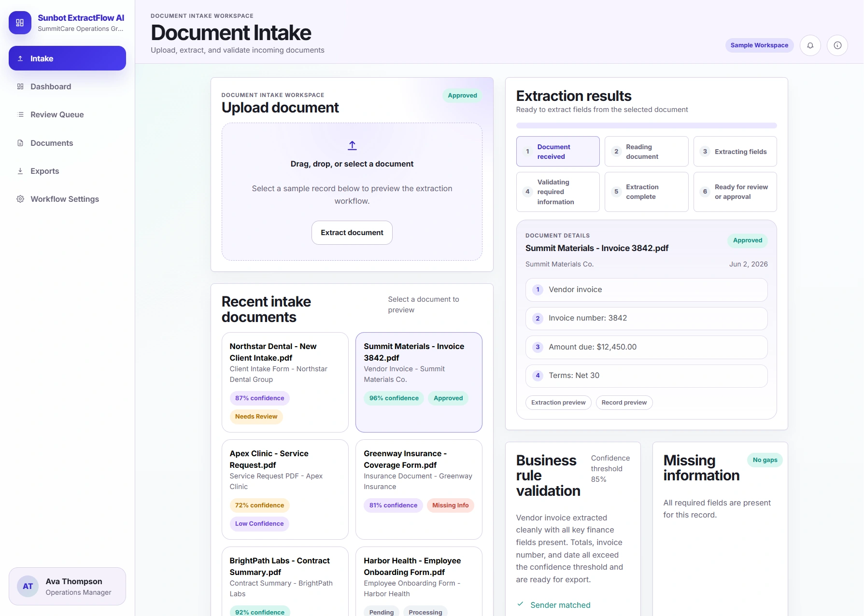The width and height of the screenshot is (864, 616).
Task: Click the 72% confidence badge
Action: (259, 505)
